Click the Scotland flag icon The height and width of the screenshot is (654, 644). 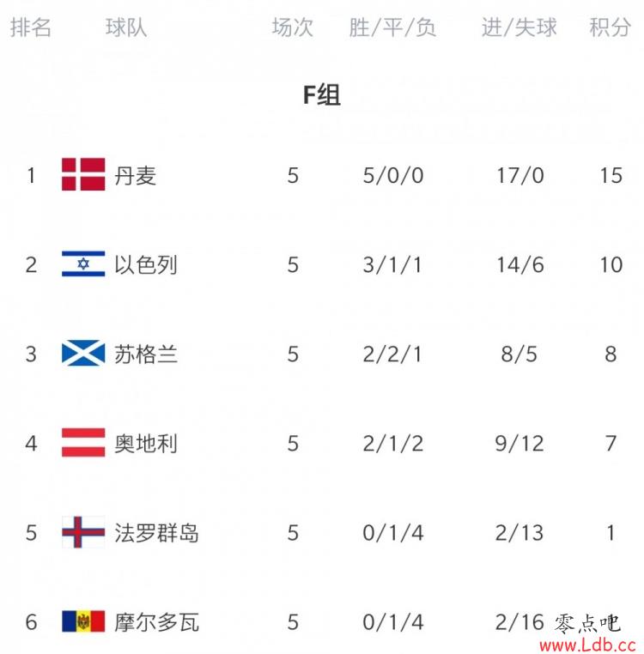pos(83,353)
